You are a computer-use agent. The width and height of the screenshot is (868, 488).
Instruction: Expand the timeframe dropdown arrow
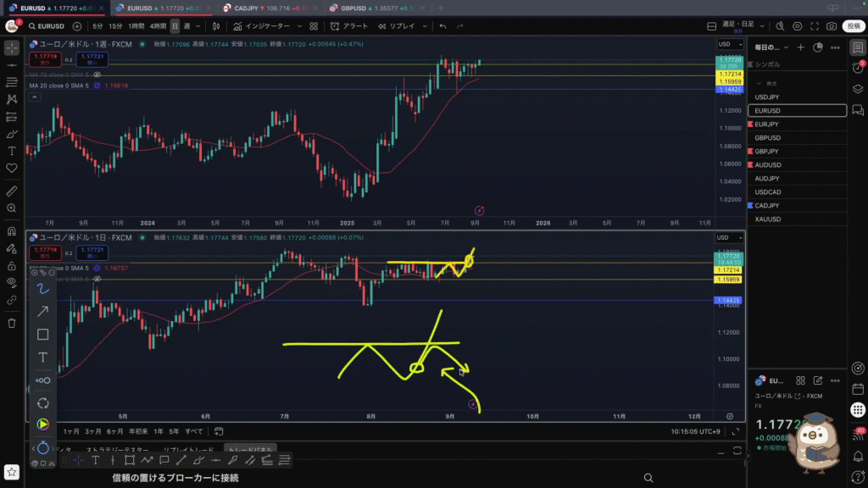point(198,26)
